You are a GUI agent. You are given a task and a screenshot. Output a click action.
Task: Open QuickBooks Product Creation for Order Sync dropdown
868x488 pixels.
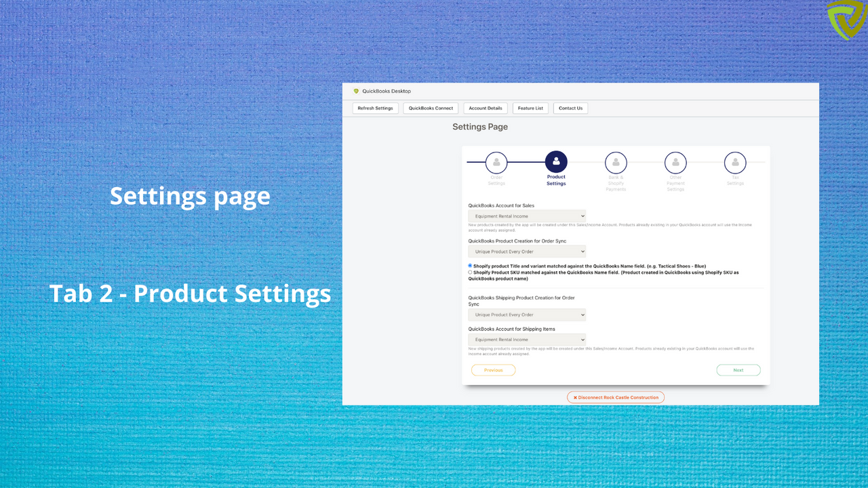[x=527, y=251]
